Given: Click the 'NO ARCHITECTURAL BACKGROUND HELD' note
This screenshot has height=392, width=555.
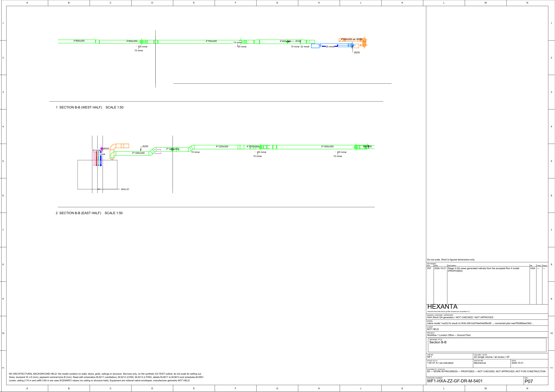Looking at the screenshot, I should click(x=105, y=374).
